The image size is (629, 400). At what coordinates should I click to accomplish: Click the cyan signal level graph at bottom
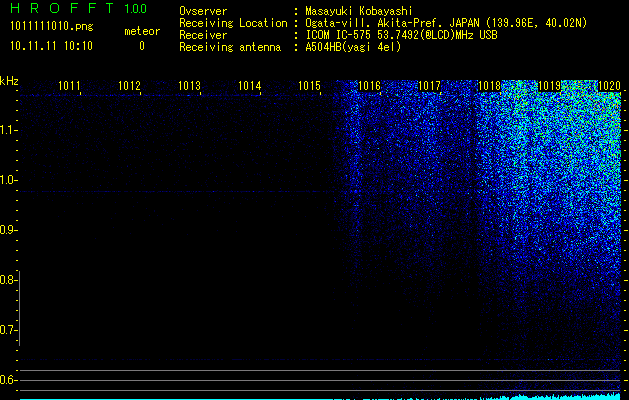coord(320,397)
